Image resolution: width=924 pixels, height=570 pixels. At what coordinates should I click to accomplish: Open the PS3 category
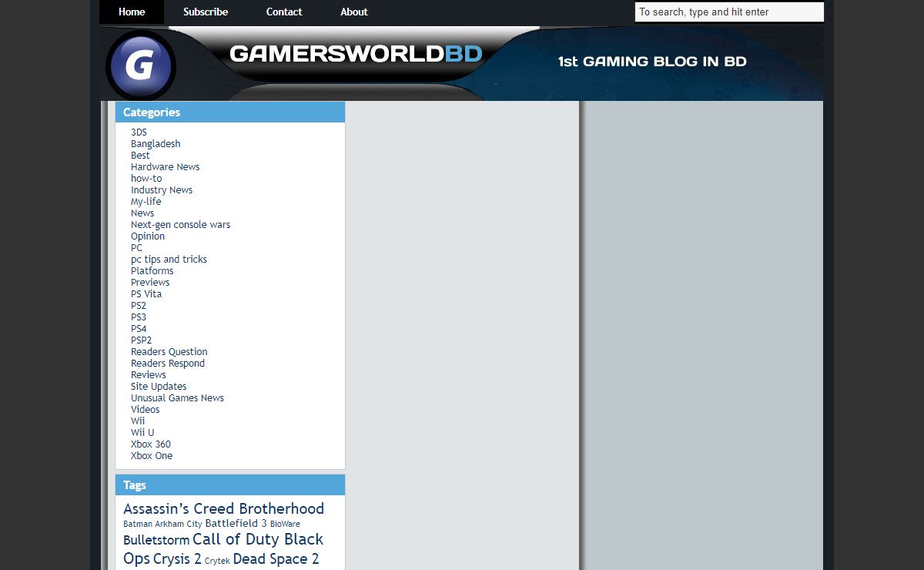point(139,317)
